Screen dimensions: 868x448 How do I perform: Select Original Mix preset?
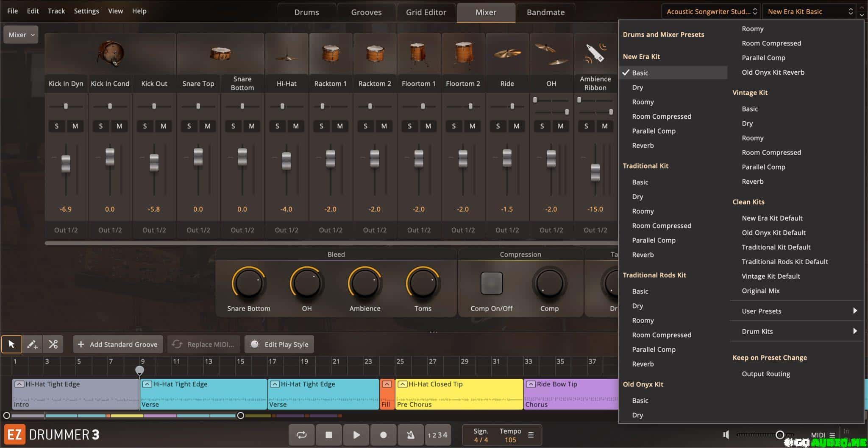(x=797, y=291)
